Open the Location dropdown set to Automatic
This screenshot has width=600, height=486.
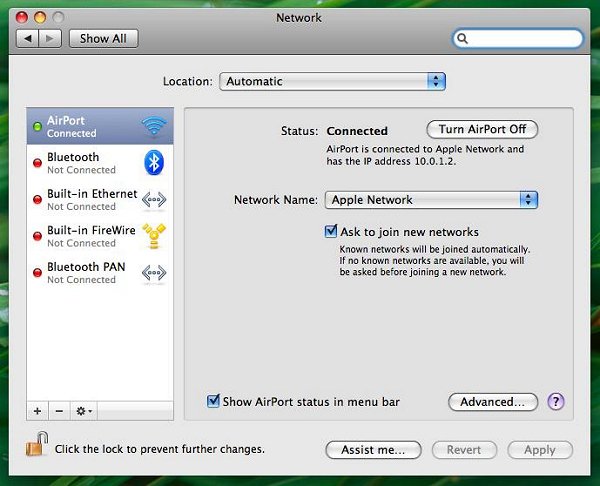click(332, 81)
